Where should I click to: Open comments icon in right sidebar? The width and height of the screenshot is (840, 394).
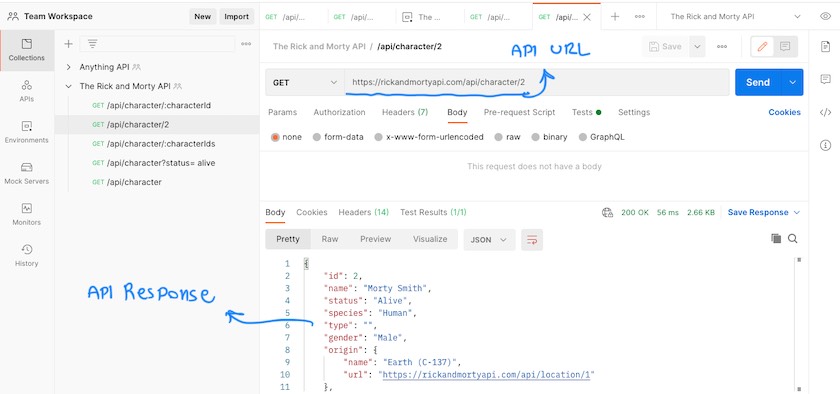(x=825, y=79)
